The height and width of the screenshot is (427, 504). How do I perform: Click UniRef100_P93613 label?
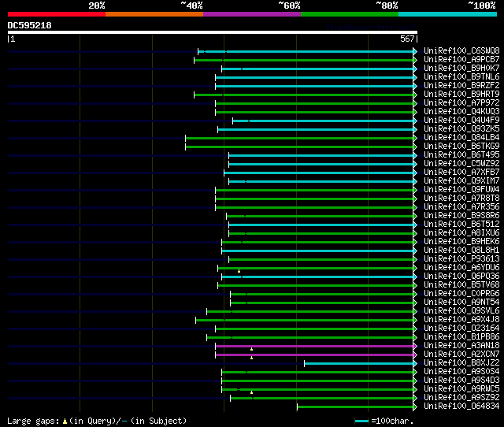point(461,259)
